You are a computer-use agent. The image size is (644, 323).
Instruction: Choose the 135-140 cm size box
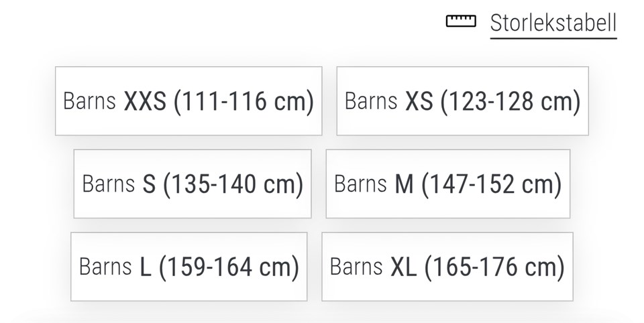click(193, 184)
